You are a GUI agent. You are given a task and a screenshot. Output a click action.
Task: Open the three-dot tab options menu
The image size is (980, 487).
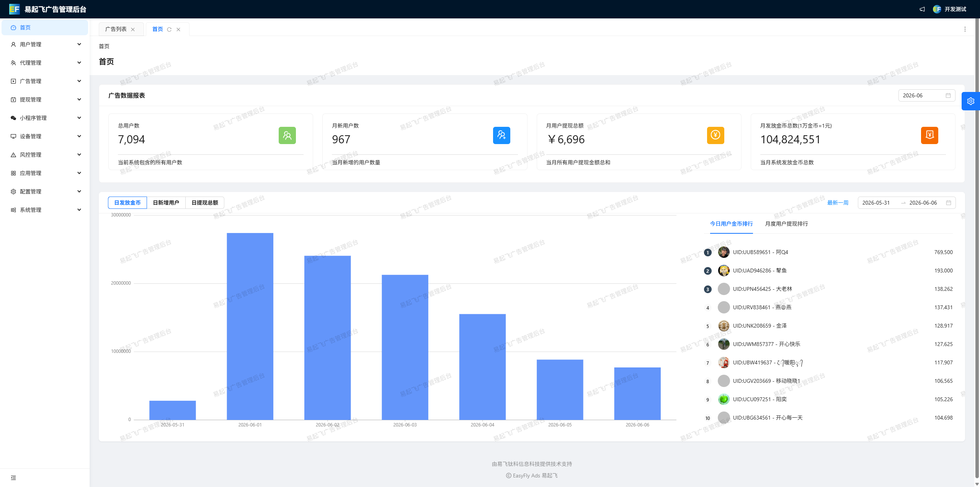pos(965,29)
